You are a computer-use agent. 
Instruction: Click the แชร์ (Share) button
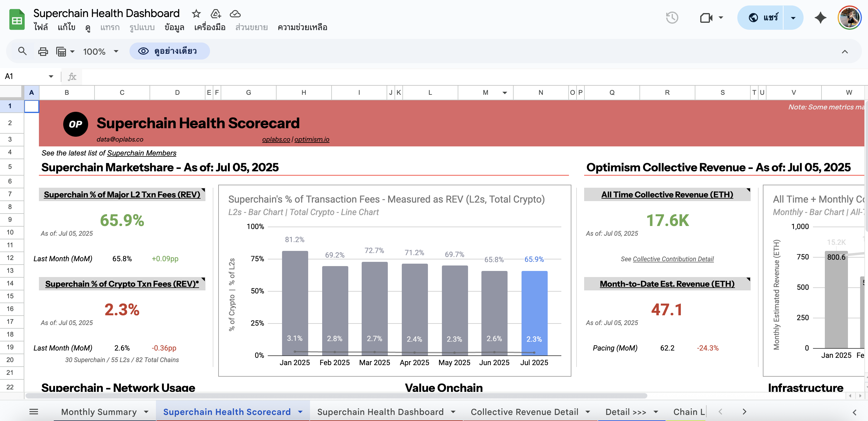[x=760, y=18]
